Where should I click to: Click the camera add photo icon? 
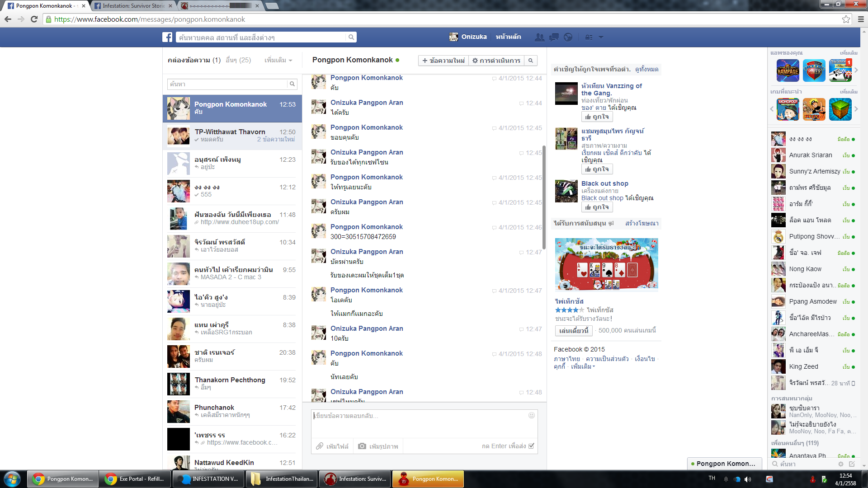tap(362, 446)
